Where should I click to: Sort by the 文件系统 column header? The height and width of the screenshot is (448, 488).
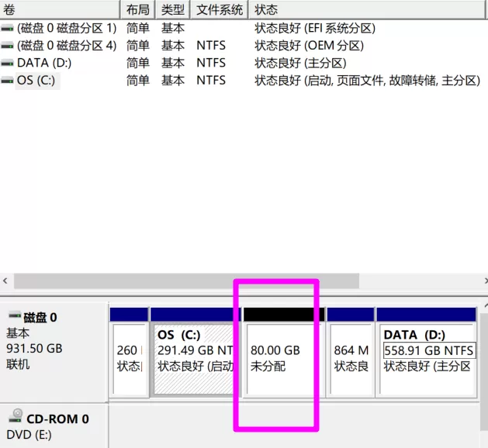(x=219, y=9)
